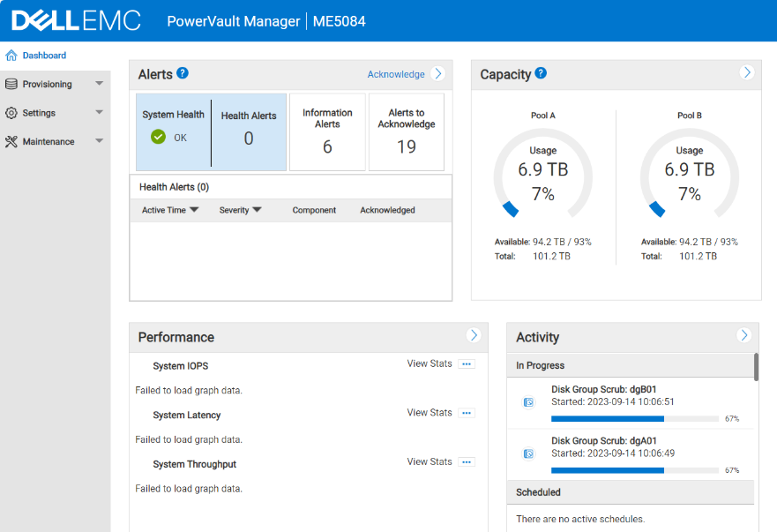
Task: Select the Alerts to Acknowledge tile
Action: click(407, 132)
